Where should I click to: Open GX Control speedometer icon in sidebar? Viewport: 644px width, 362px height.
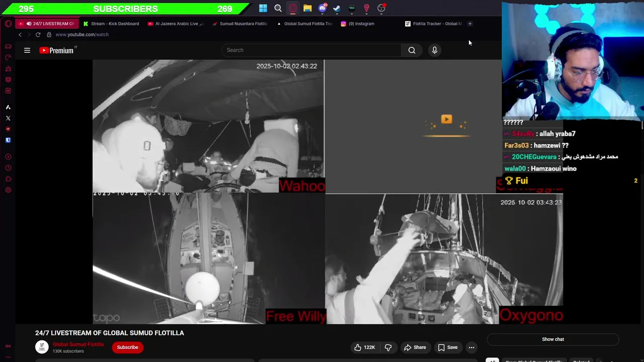pyautogui.click(x=8, y=57)
